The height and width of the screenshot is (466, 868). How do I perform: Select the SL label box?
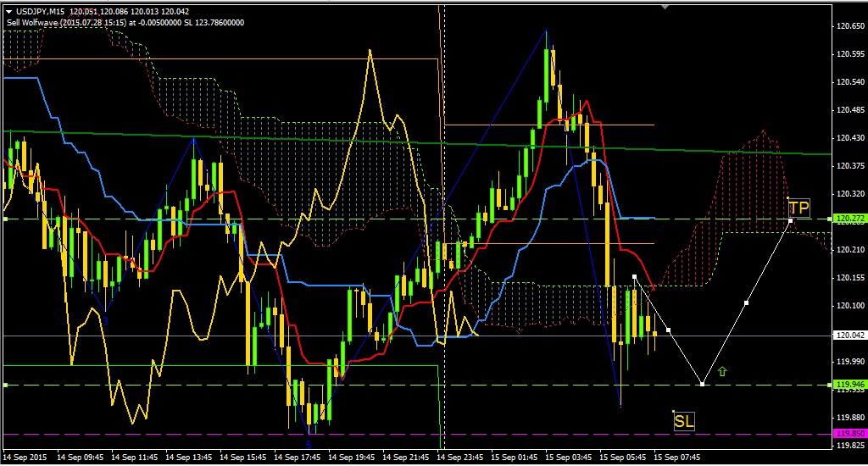(684, 422)
